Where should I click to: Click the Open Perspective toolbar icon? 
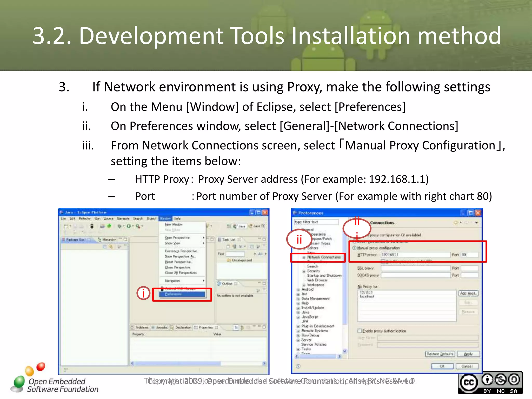229,226
